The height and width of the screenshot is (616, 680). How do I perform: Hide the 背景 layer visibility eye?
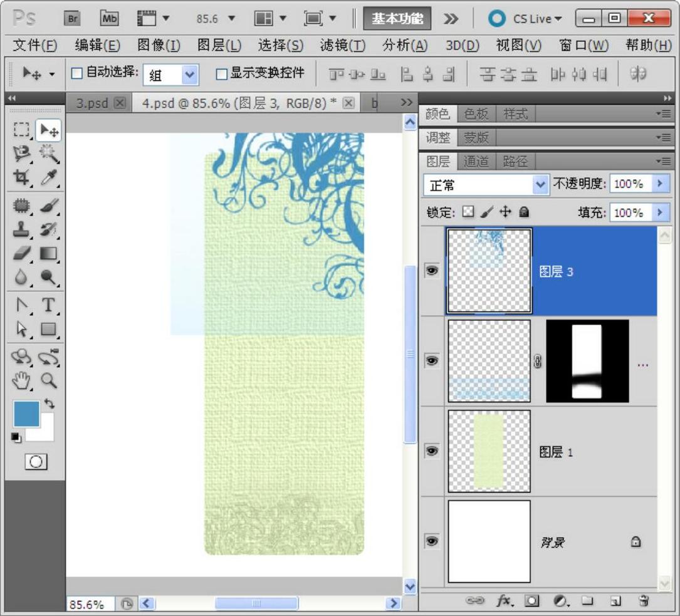pyautogui.click(x=432, y=541)
